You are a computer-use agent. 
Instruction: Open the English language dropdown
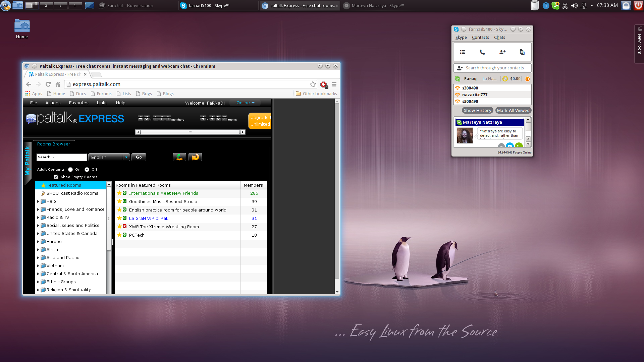coord(109,157)
